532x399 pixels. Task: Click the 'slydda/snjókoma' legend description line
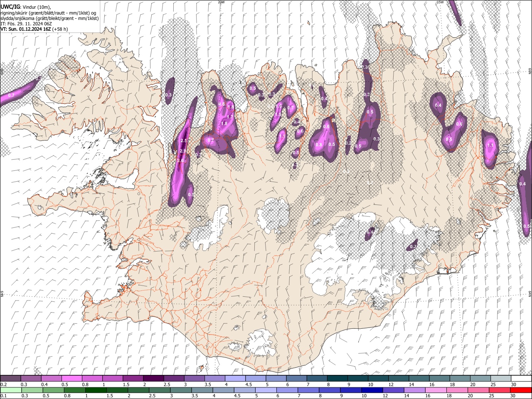[49, 18]
